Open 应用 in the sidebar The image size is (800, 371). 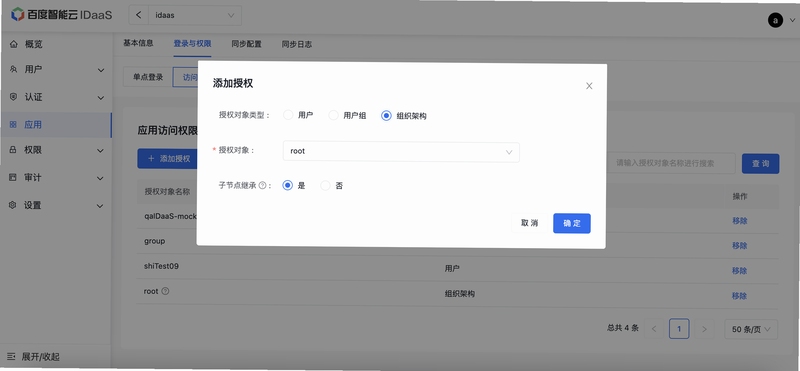pyautogui.click(x=56, y=125)
